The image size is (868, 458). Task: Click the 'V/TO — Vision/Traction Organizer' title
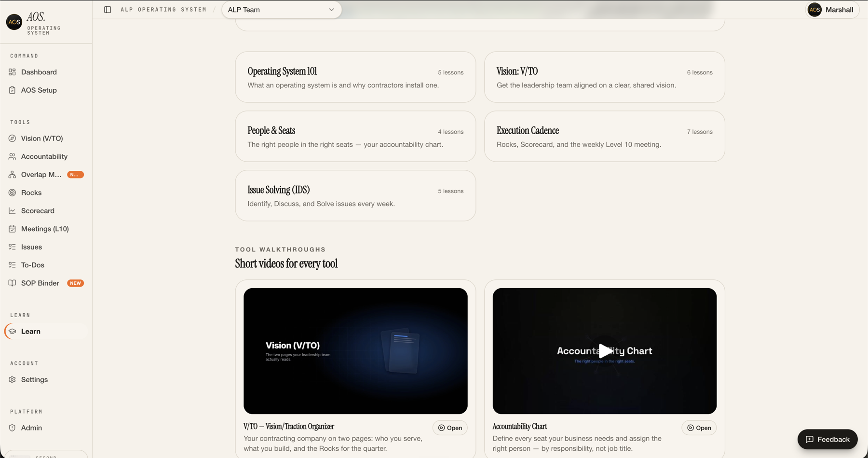(289, 427)
